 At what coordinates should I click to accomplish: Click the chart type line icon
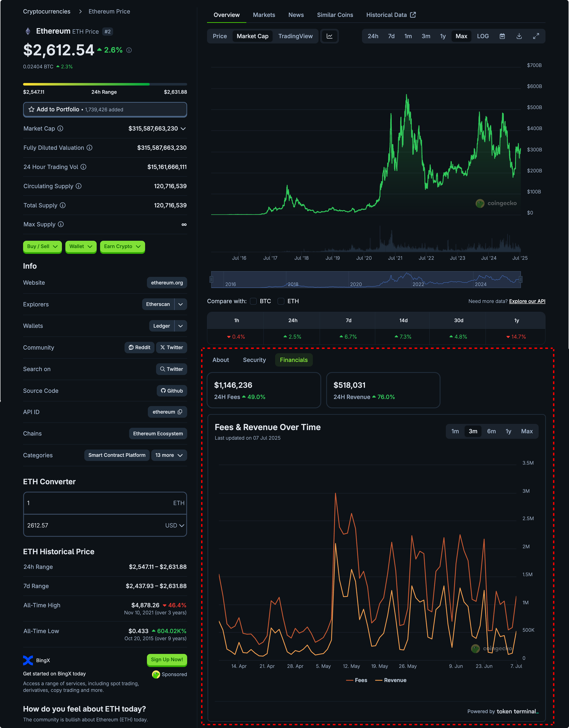click(329, 36)
